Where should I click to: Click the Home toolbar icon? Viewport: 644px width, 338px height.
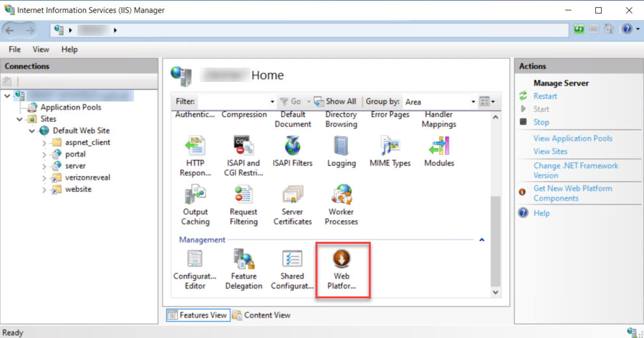click(609, 29)
